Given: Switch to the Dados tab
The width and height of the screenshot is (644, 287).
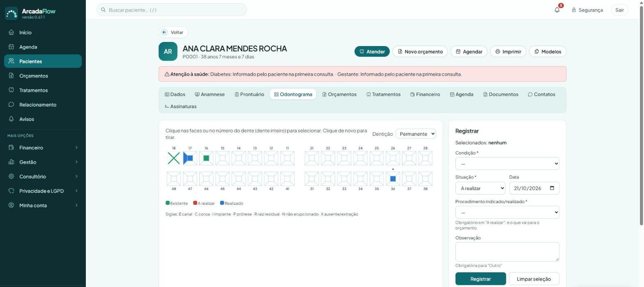Looking at the screenshot, I should 175,94.
